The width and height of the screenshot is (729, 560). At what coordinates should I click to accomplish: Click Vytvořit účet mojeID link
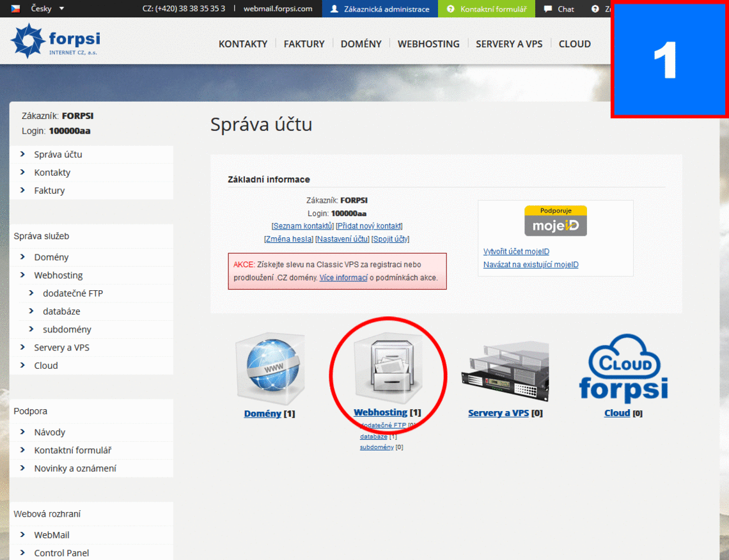click(516, 251)
